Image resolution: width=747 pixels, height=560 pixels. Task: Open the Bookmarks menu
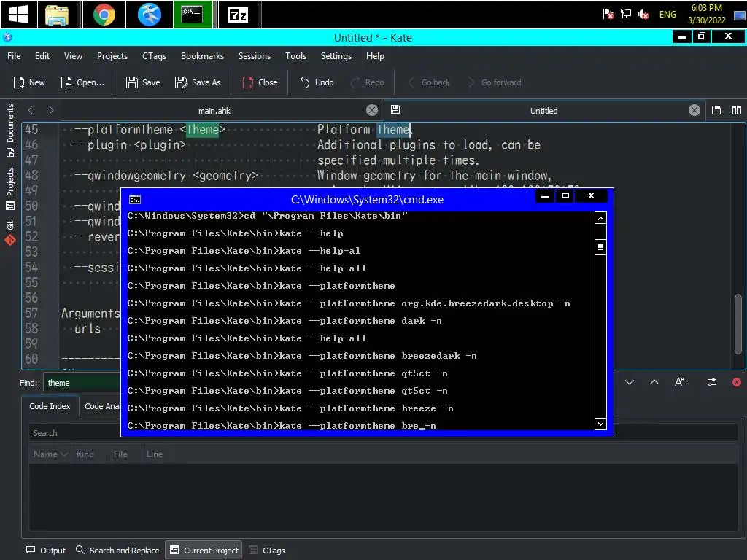click(202, 56)
